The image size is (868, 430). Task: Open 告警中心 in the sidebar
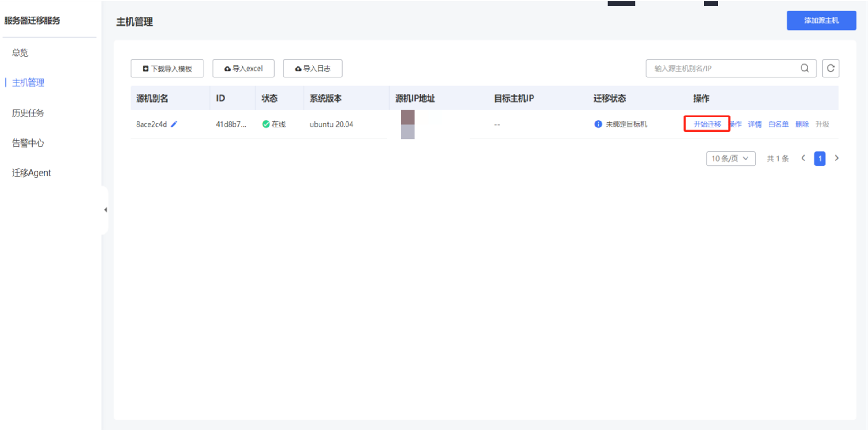[28, 143]
